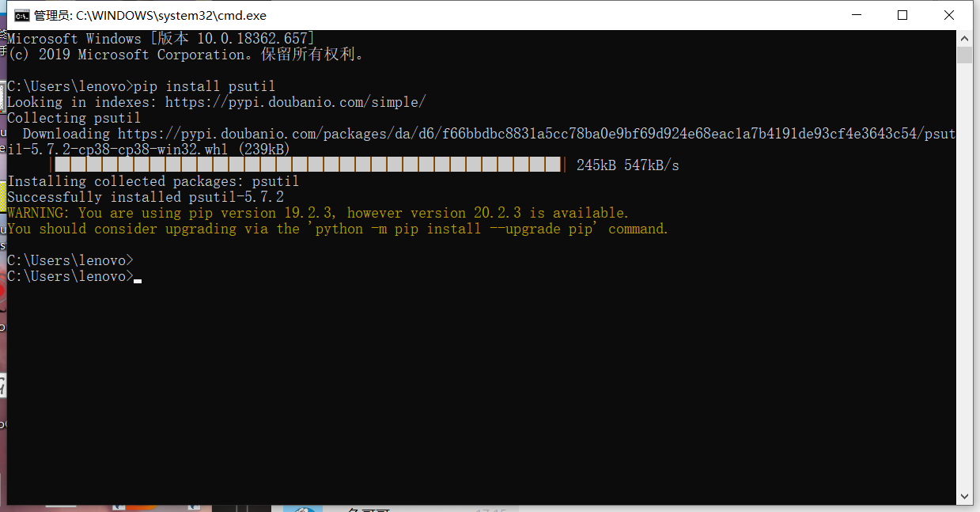Click the download progress bar
Viewport: 980px width, 512px height.
[x=308, y=165]
